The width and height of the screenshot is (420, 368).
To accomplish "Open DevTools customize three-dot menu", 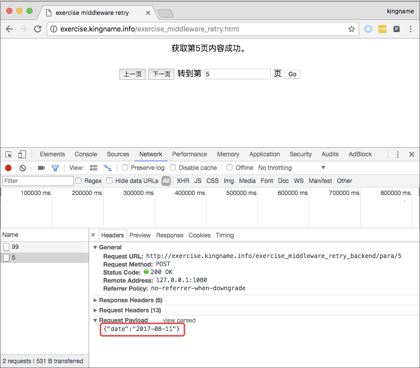I will pos(397,154).
